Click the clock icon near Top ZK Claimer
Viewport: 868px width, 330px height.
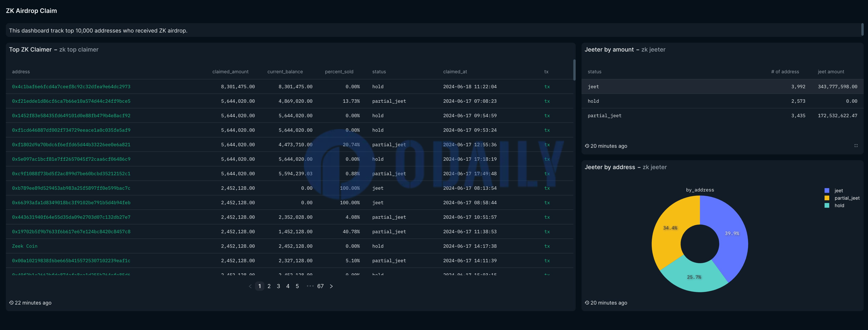[x=11, y=303]
